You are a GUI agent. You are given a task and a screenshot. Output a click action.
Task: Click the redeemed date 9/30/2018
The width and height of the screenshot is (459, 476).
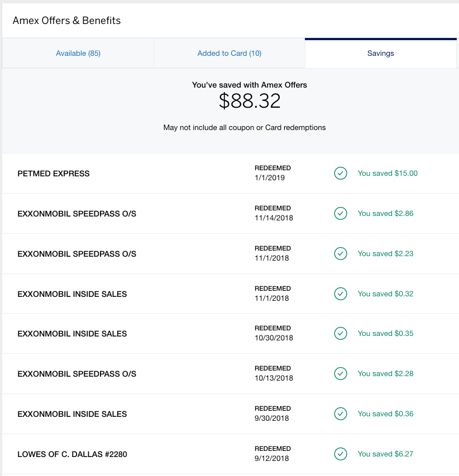(271, 419)
